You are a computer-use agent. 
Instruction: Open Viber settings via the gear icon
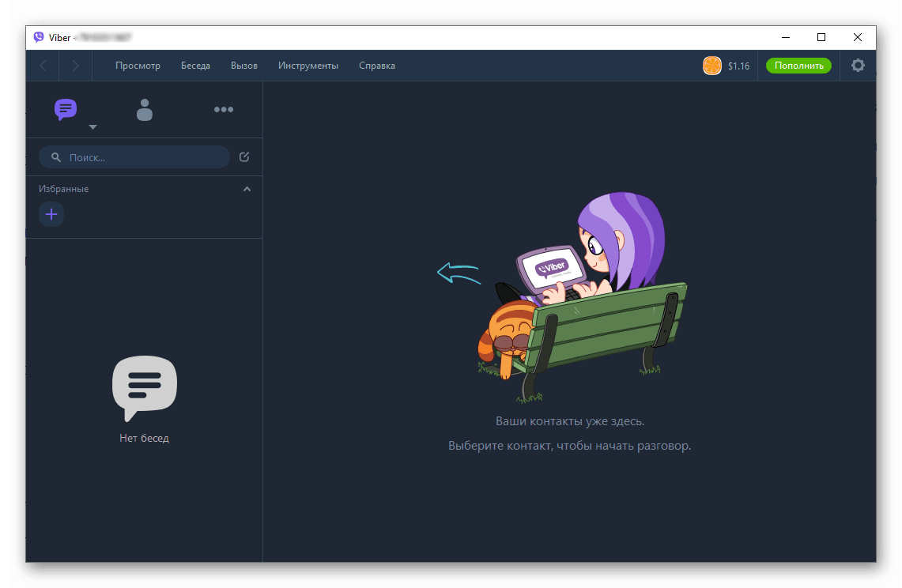click(858, 66)
